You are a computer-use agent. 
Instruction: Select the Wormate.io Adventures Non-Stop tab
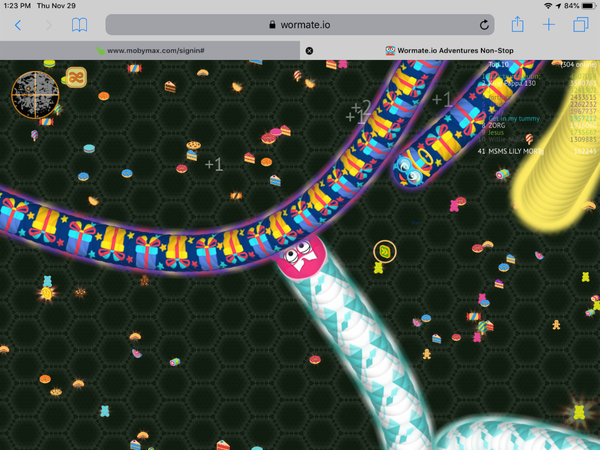pyautogui.click(x=450, y=51)
